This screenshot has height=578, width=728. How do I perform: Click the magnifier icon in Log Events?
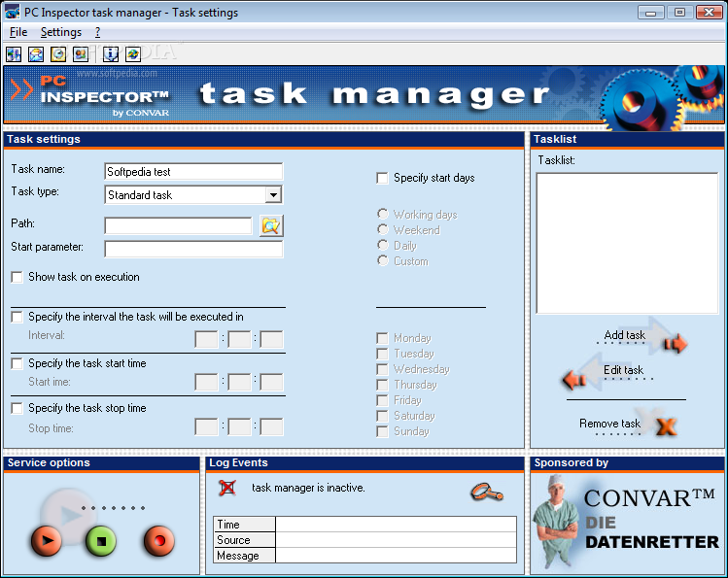(x=487, y=492)
